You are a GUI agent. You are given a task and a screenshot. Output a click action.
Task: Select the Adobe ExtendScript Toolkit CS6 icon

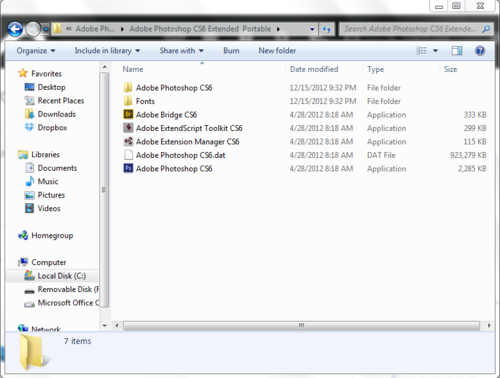[x=128, y=128]
